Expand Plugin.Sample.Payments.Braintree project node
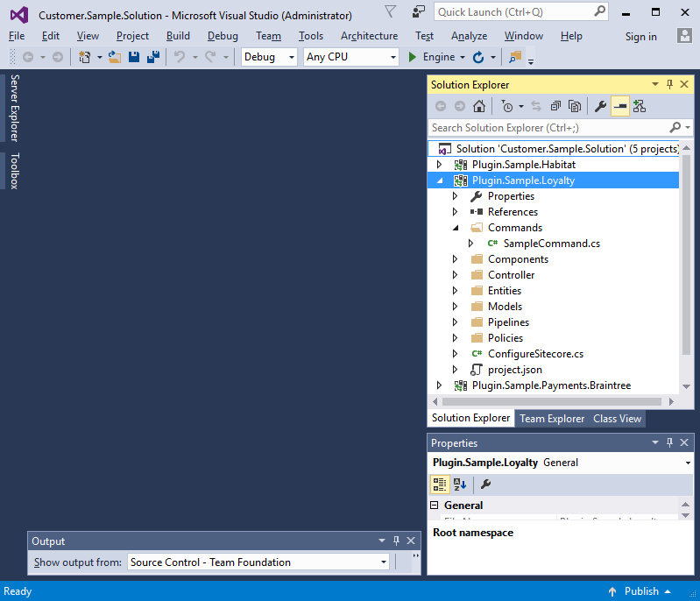The image size is (700, 601). click(439, 385)
